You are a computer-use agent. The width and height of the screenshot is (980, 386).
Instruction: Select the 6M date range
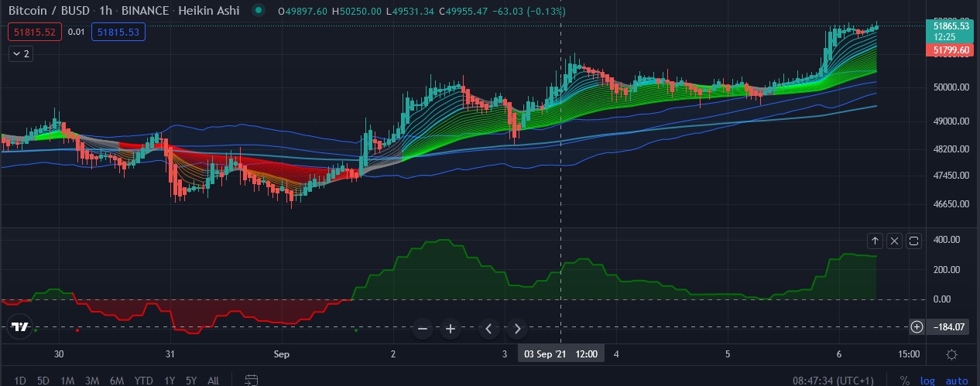[x=116, y=380]
